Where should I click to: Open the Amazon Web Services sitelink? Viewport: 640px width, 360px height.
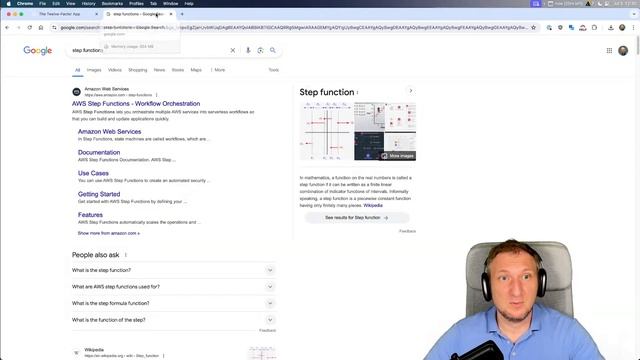click(x=109, y=131)
